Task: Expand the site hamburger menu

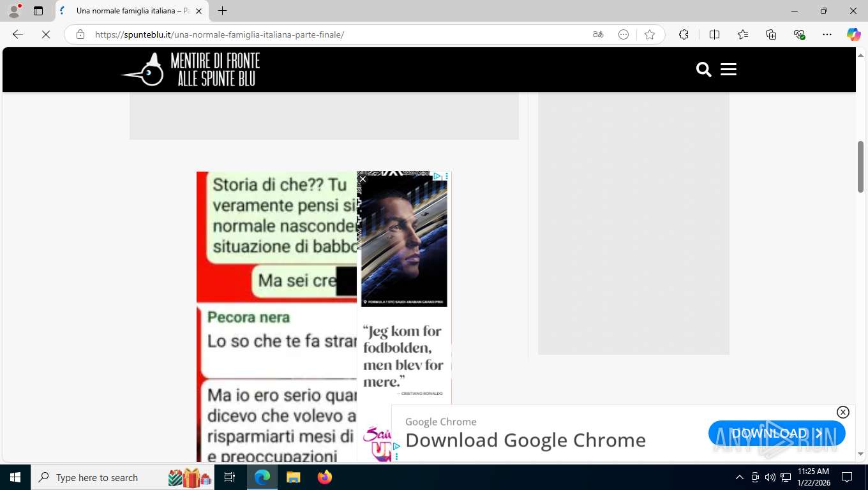Action: pyautogui.click(x=728, y=70)
